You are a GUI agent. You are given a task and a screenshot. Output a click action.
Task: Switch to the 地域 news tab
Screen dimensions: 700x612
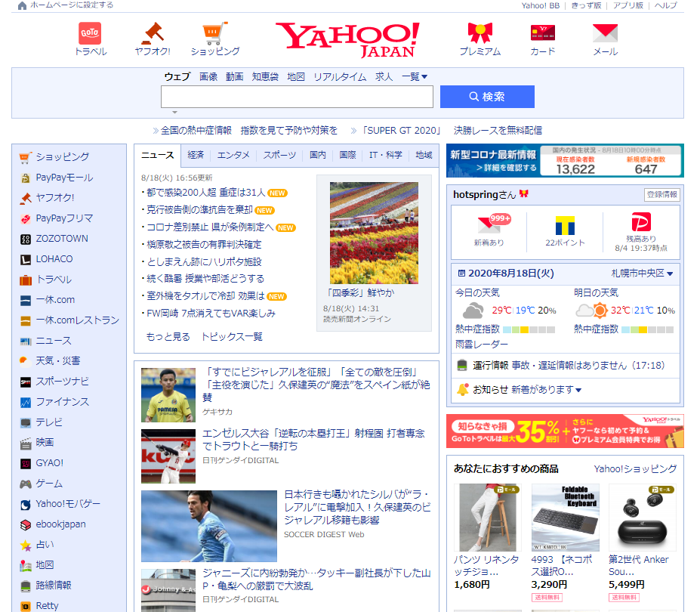click(x=424, y=155)
